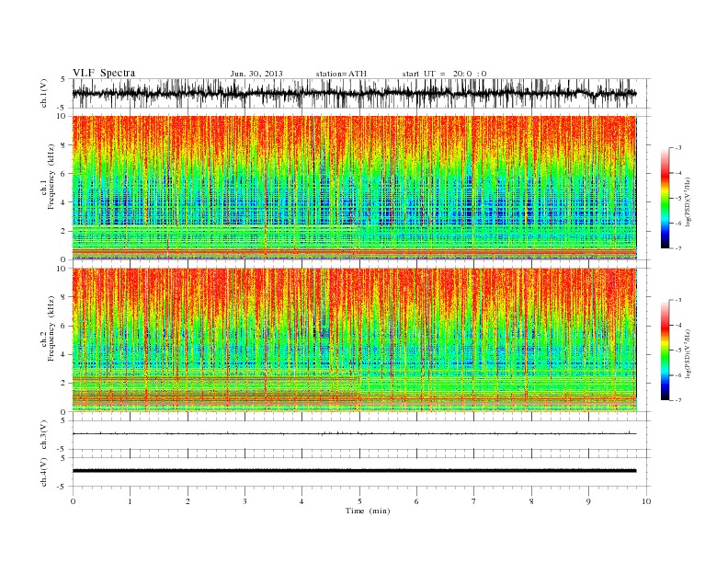Click the 'Time (min)' axis label

point(368,511)
